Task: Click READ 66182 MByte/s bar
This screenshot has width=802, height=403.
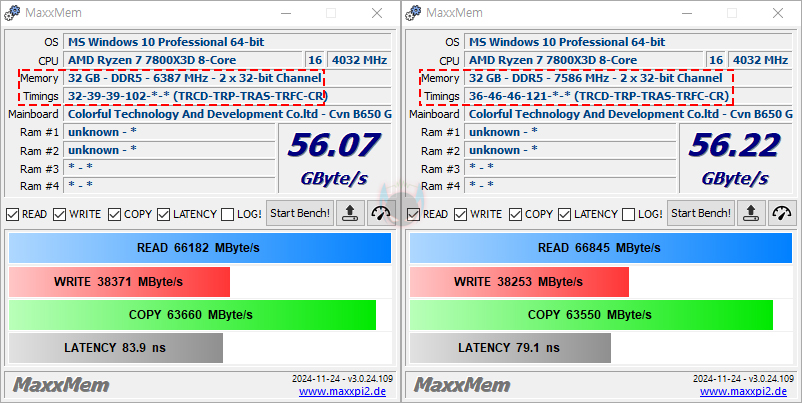Action: [200, 248]
